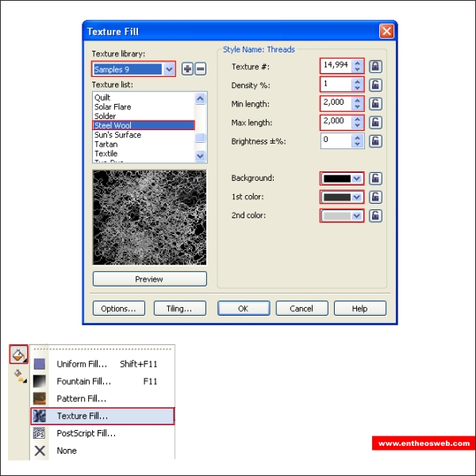Open the 1st color swatch picker
The width and height of the screenshot is (476, 476).
coord(342,197)
